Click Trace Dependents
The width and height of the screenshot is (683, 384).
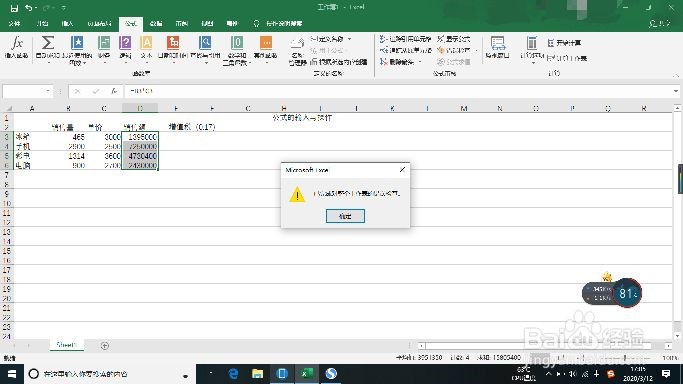[405, 51]
